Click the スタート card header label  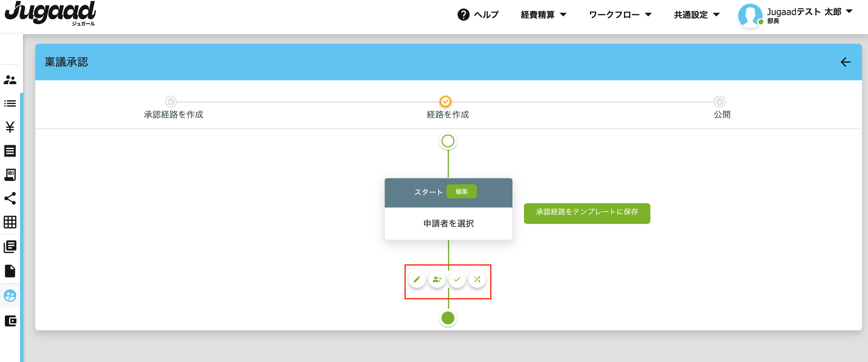(428, 192)
